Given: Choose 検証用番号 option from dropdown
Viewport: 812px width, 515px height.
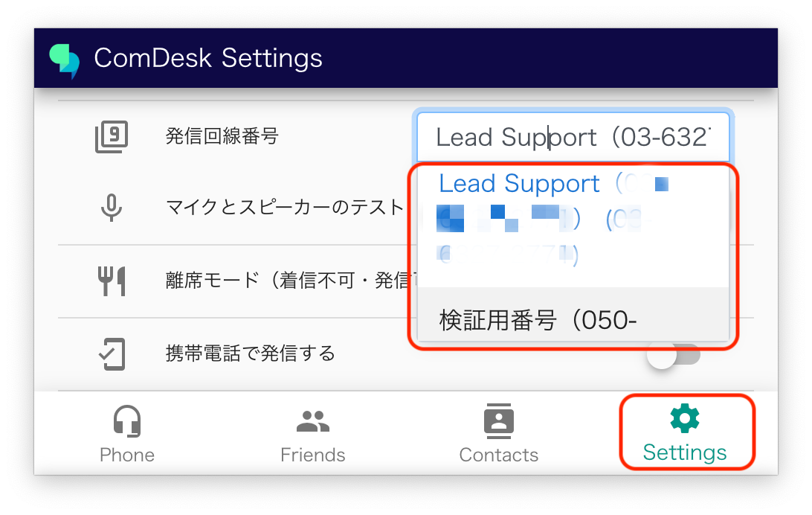Looking at the screenshot, I should 538,321.
